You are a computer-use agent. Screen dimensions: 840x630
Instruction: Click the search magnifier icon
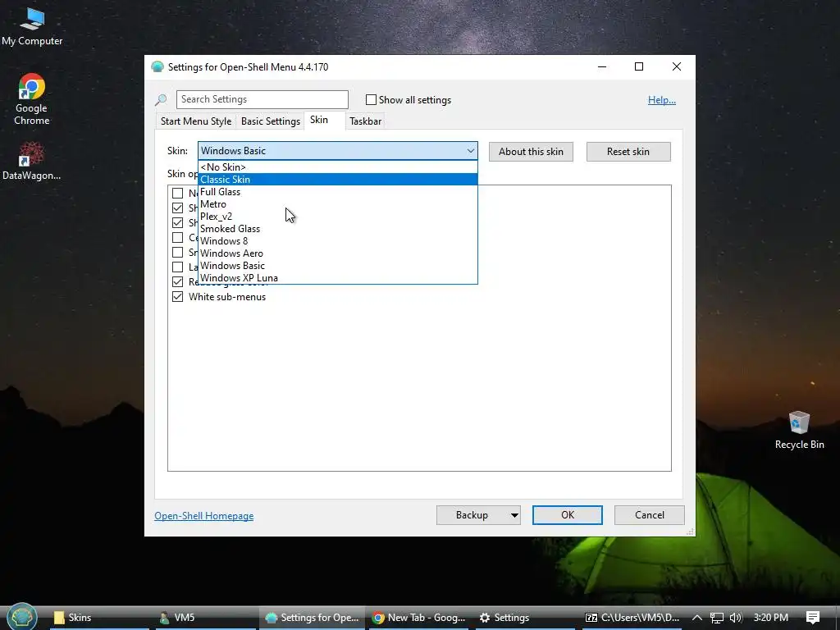click(161, 99)
